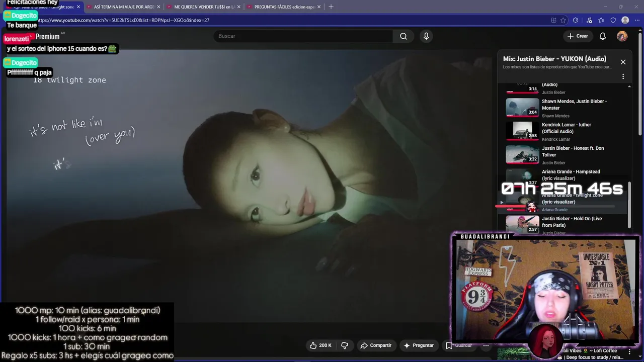Switch to ME QUIEREN VENDER TUSSI tab
The image size is (644, 362).
pyautogui.click(x=204, y=7)
